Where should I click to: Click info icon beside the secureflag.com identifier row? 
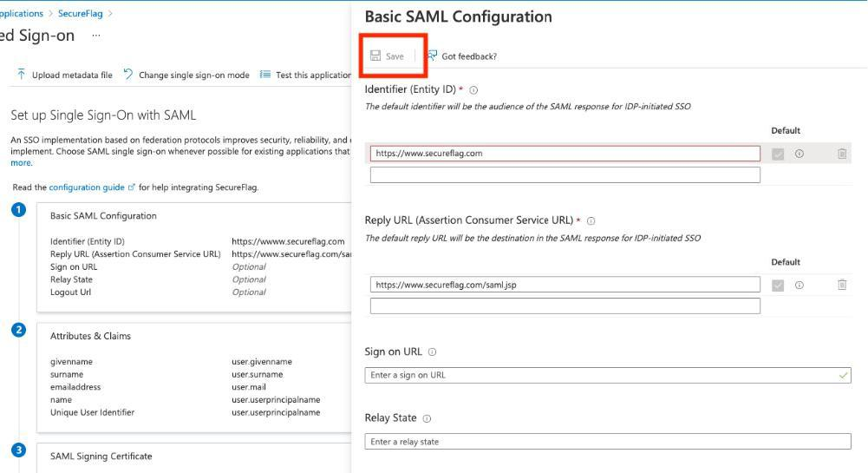tap(799, 154)
